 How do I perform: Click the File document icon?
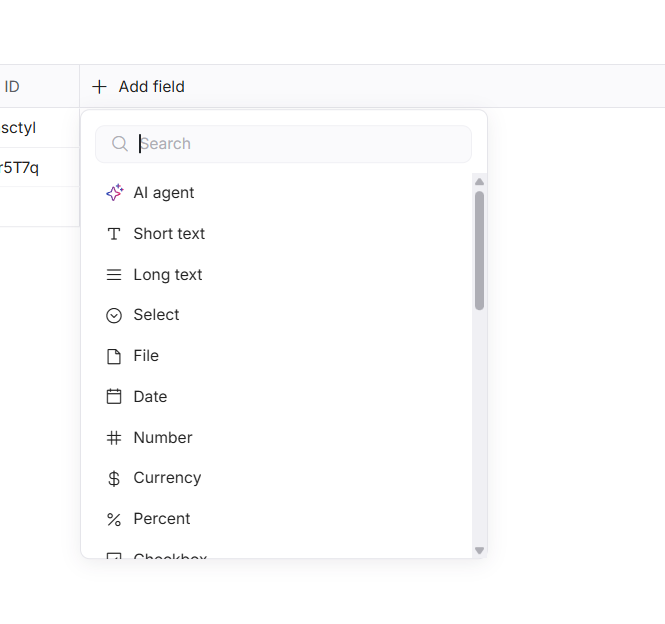pos(114,356)
